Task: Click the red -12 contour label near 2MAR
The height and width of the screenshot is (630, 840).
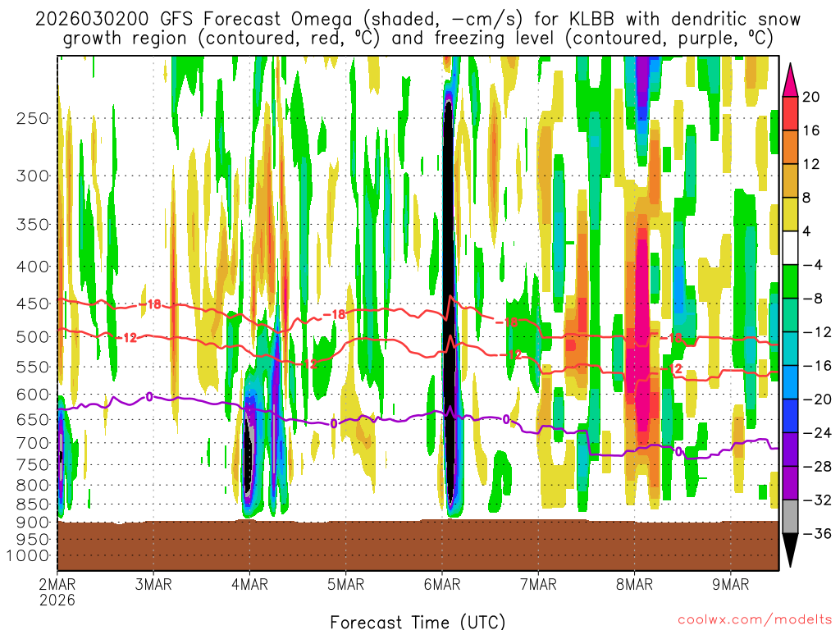Action: coord(128,337)
